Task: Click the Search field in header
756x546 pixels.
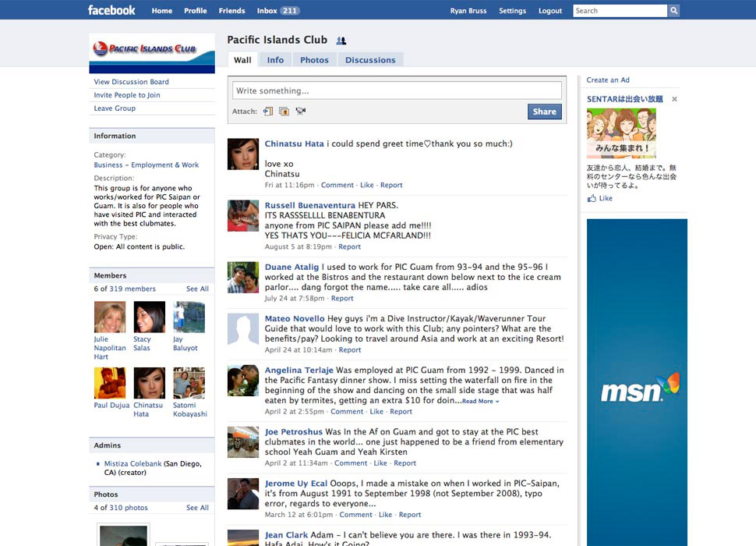Action: click(x=620, y=11)
